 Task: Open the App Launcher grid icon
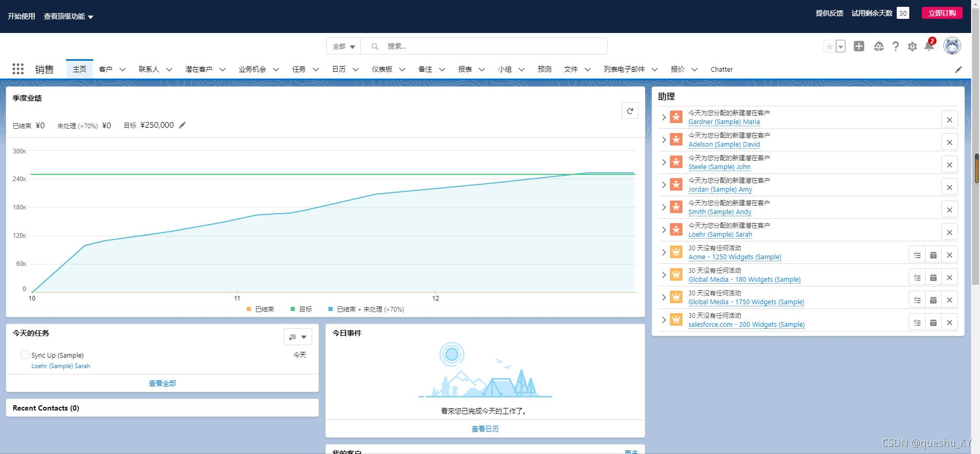[18, 69]
